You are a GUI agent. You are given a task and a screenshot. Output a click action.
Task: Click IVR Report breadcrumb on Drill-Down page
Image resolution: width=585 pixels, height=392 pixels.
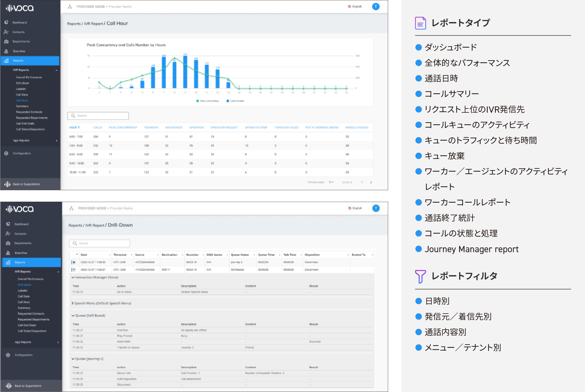[95, 226]
